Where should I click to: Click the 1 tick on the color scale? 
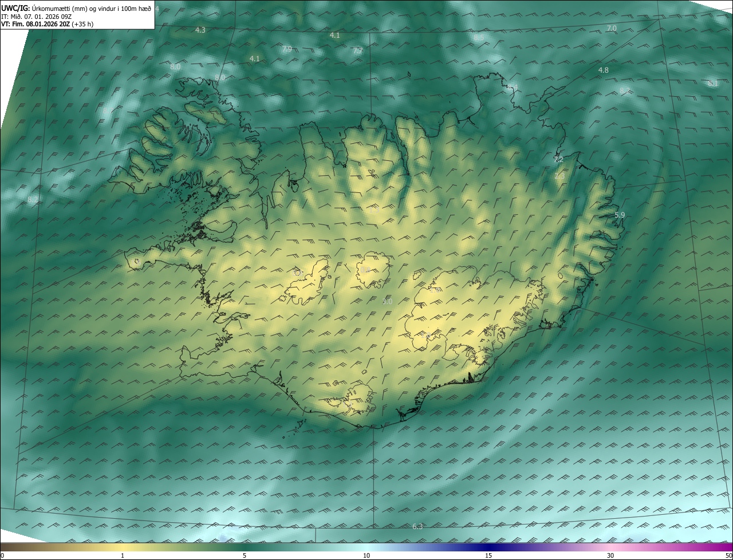tap(123, 555)
